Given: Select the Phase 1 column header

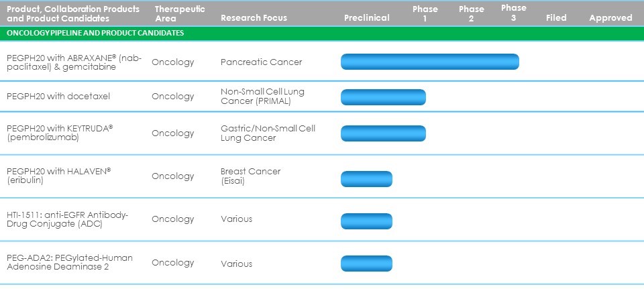Looking at the screenshot, I should click(x=425, y=13).
